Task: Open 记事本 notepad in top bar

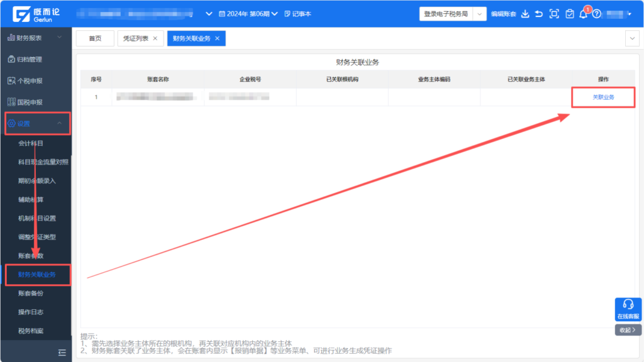Action: [297, 14]
